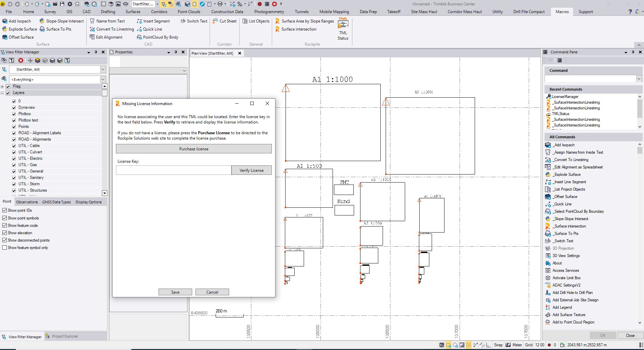Collapse the Layers tree group
The height and width of the screenshot is (350, 644).
(x=2, y=93)
